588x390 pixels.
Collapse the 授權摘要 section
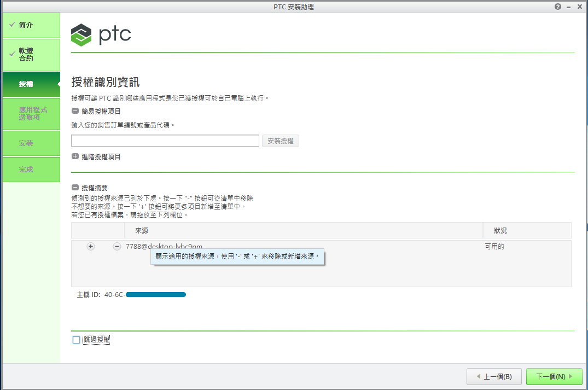pos(75,188)
